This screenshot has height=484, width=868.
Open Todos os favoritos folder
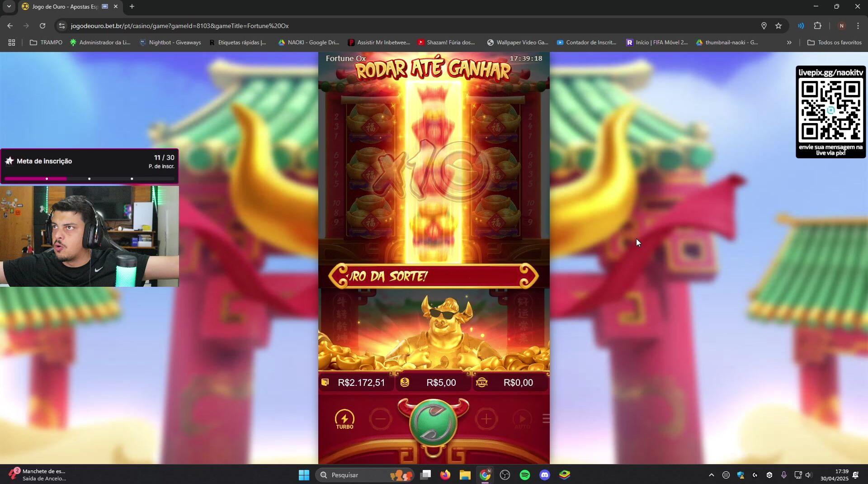[835, 43]
